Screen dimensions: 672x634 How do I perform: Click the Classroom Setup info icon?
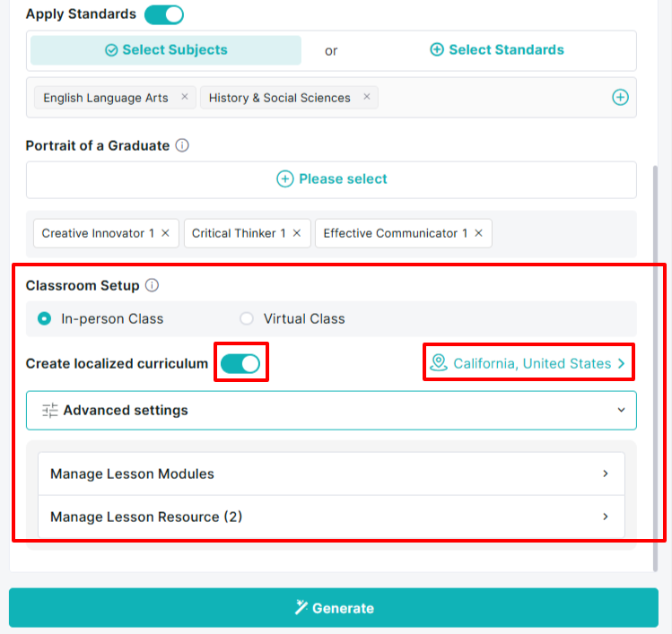pos(152,285)
